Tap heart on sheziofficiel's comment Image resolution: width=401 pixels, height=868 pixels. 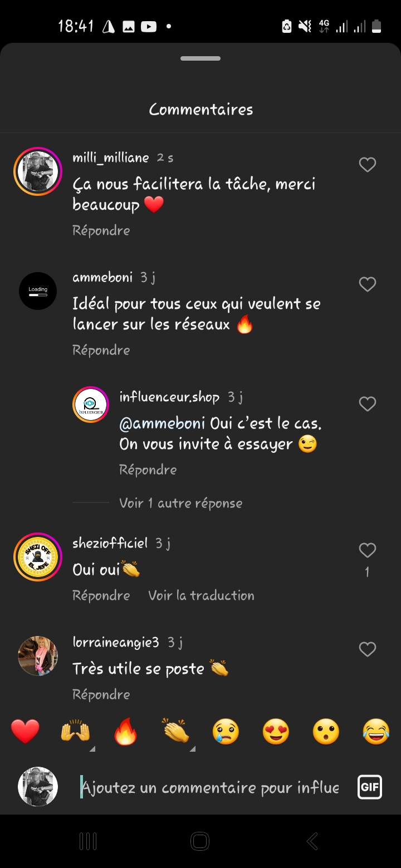pos(367,550)
